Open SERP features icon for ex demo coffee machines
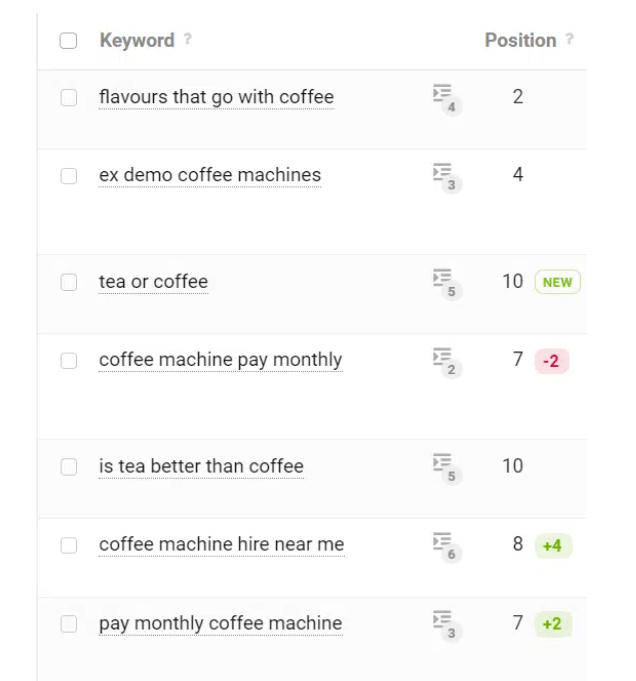The image size is (636, 681). [x=447, y=177]
